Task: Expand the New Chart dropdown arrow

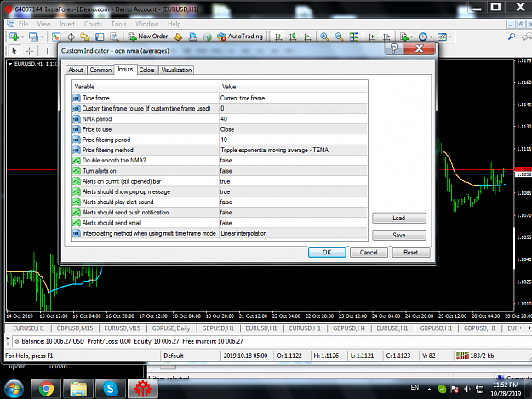Action: pos(23,37)
